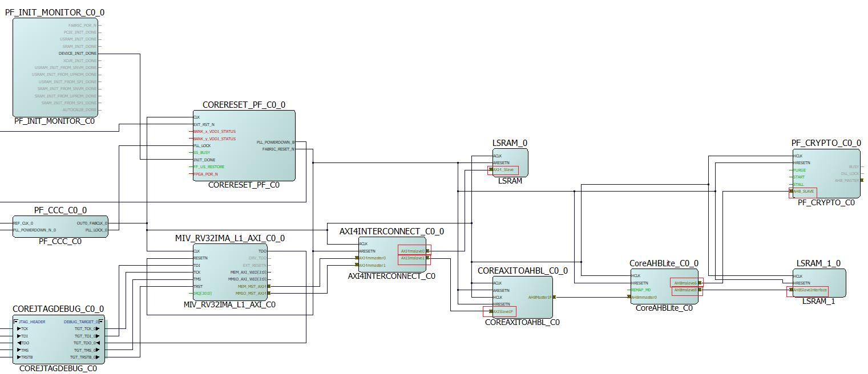Click the REMAP_M0 pin on CoreAHBLite
Viewport: 868px width, 374px height.
pos(640,290)
